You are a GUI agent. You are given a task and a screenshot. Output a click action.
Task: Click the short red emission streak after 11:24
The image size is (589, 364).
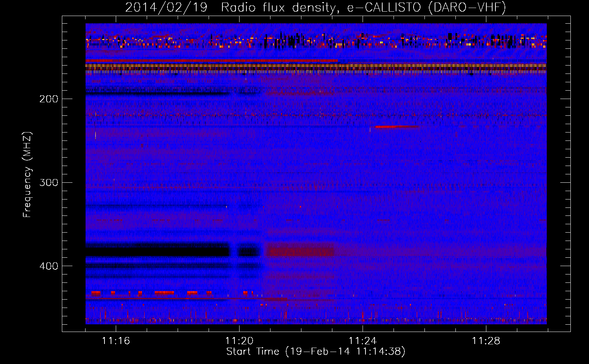(x=396, y=127)
